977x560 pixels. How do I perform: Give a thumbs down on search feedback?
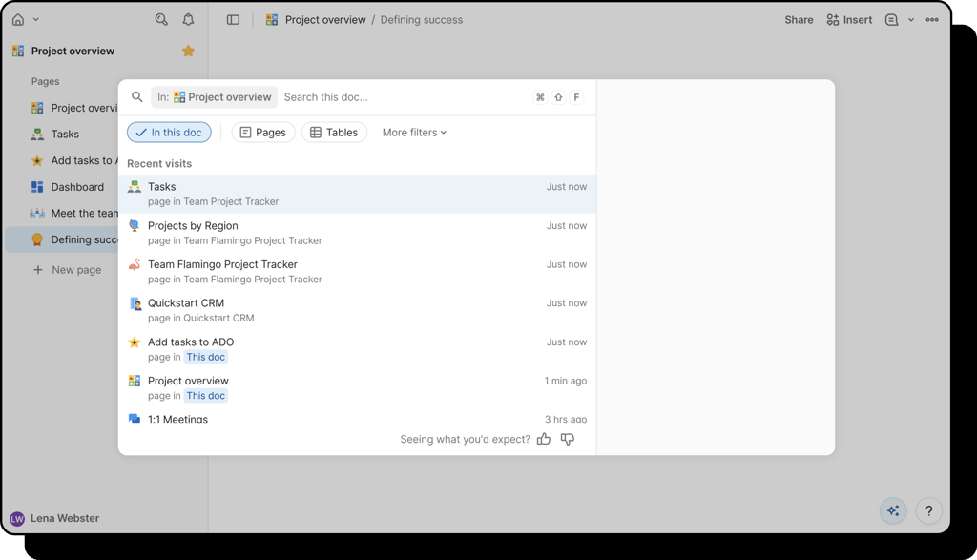point(567,439)
